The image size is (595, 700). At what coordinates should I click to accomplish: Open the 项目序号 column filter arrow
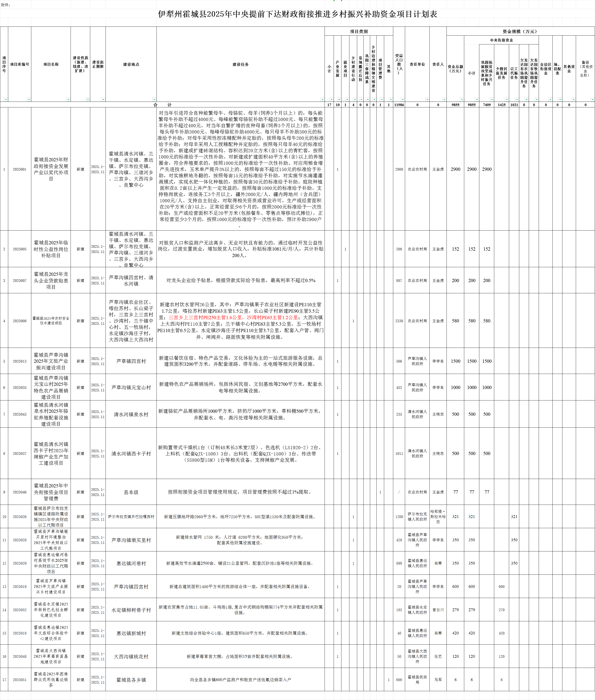pyautogui.click(x=6, y=99)
